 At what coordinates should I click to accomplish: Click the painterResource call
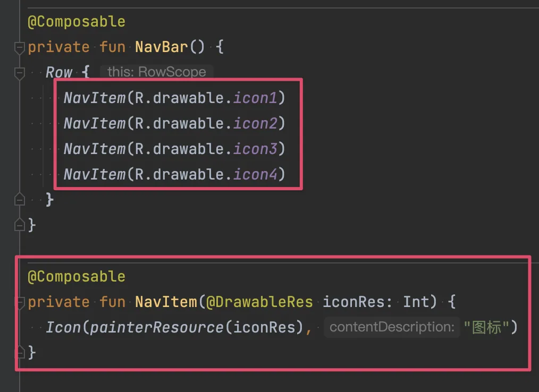157,327
